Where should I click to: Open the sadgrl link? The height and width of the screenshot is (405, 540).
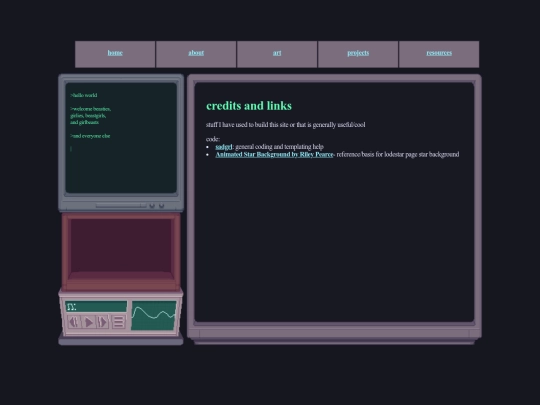click(224, 147)
